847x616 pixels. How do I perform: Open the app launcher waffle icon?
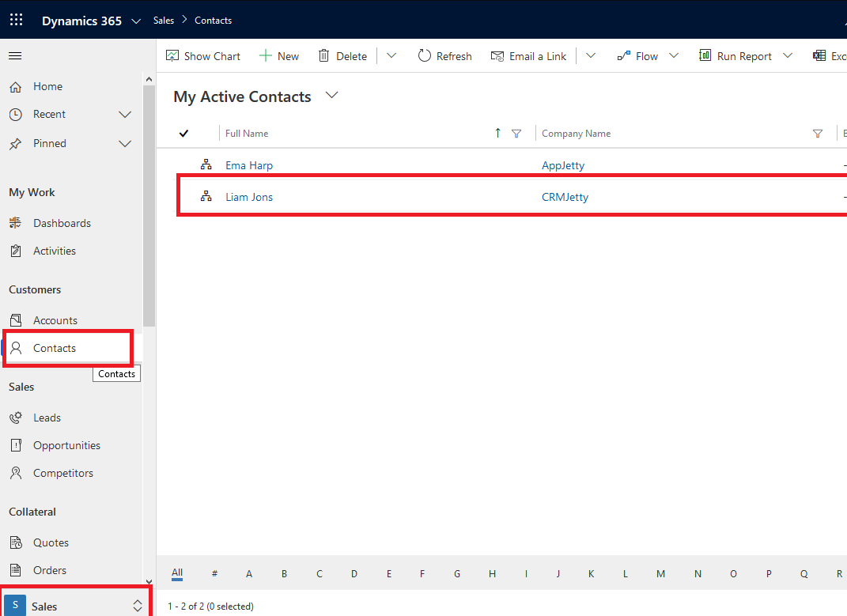(16, 20)
